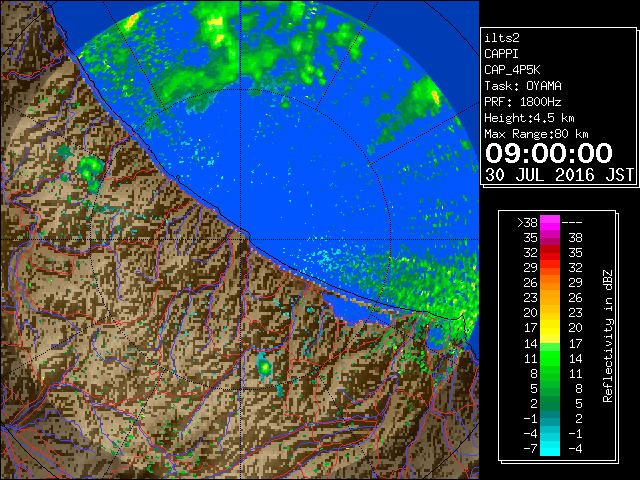Viewport: 640px width, 480px height.
Task: Click the red 32 dBZ legend swatch
Action: (550, 253)
